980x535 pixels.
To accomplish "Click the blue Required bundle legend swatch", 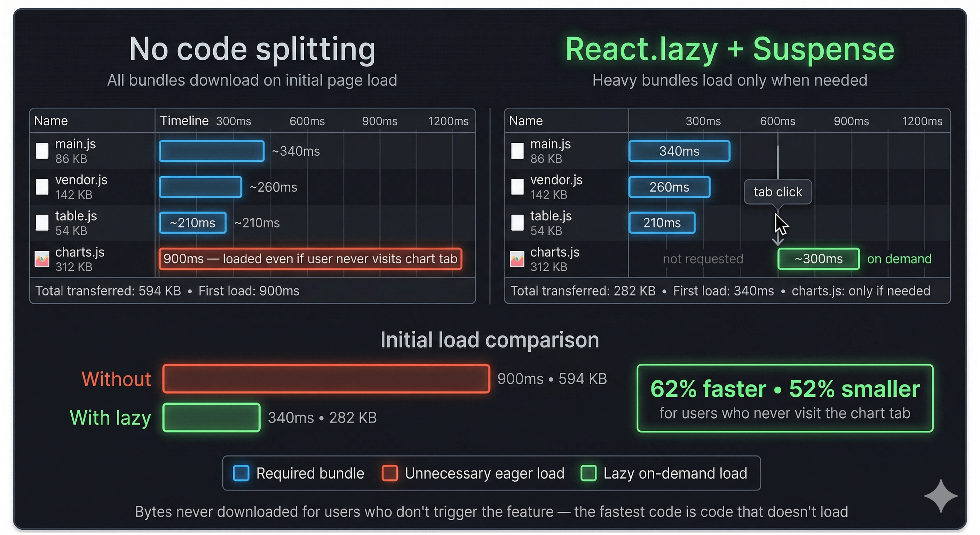I will pos(241,473).
